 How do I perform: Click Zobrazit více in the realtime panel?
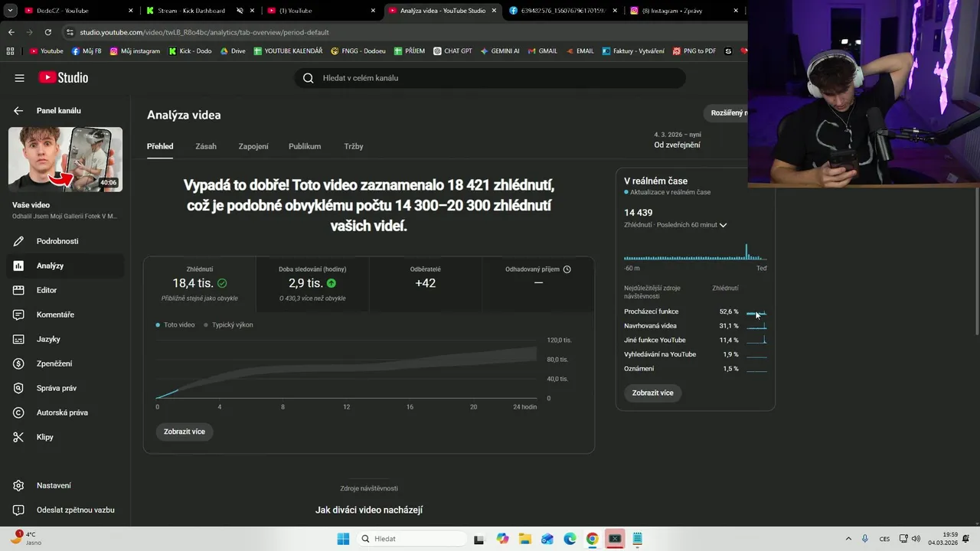[x=653, y=393]
